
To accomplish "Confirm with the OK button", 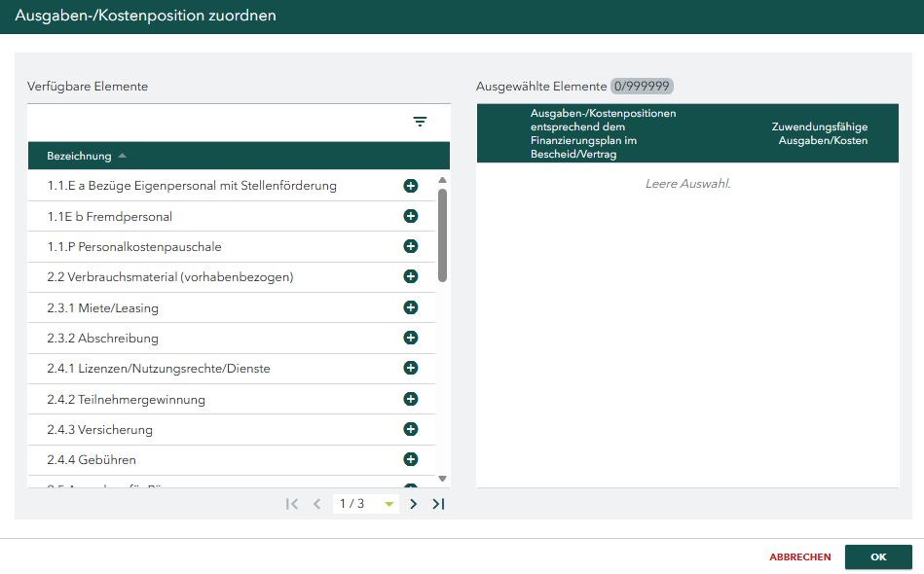I will click(878, 556).
